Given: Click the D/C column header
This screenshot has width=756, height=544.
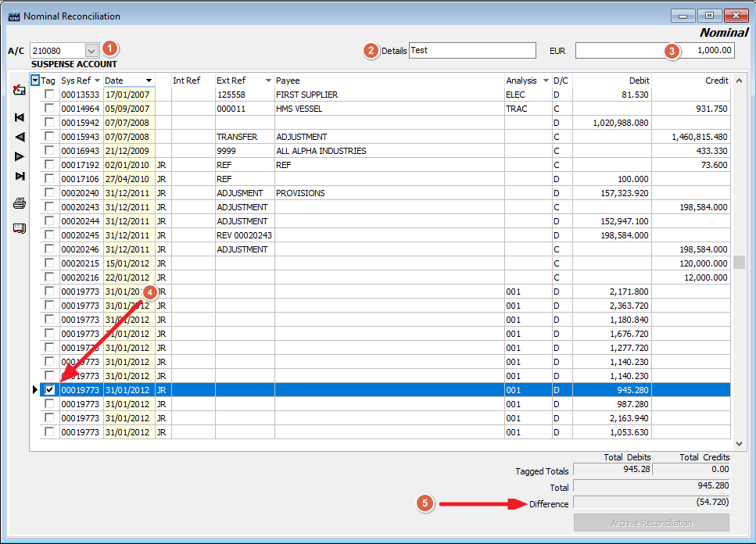Looking at the screenshot, I should tap(561, 81).
